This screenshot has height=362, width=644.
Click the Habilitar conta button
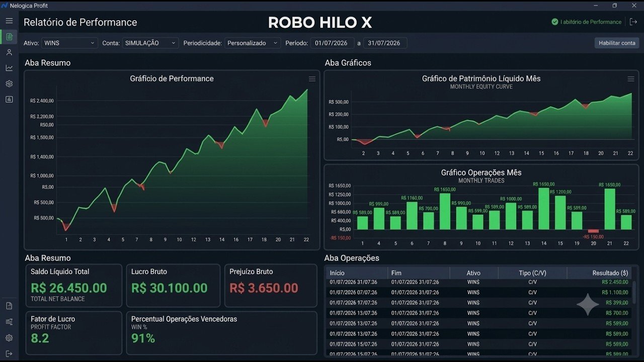click(x=617, y=43)
